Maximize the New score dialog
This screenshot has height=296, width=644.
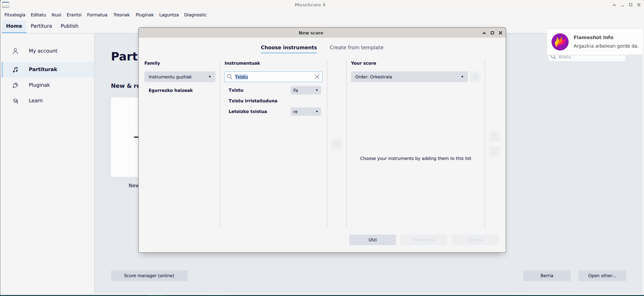tap(492, 33)
